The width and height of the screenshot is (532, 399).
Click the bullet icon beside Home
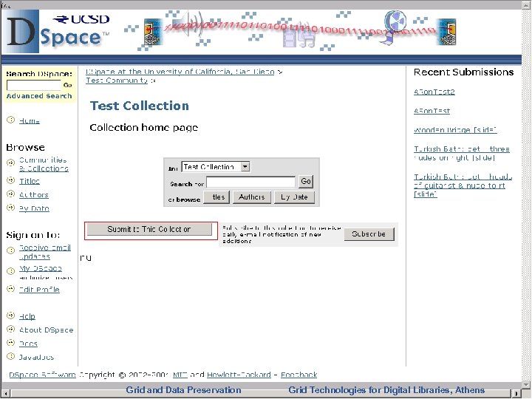click(x=11, y=120)
